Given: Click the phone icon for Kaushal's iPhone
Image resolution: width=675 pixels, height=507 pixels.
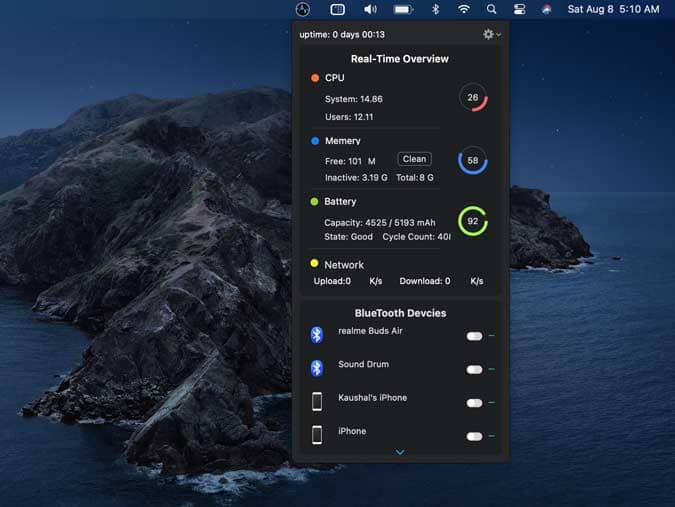Looking at the screenshot, I should [x=317, y=402].
